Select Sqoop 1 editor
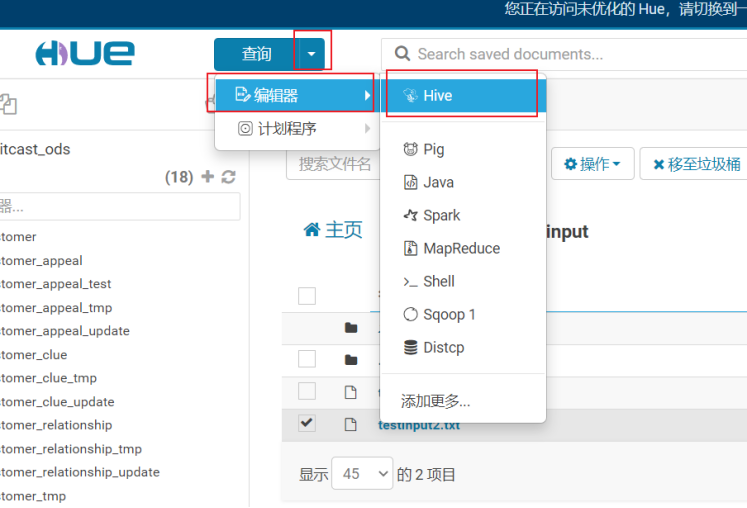This screenshot has width=747, height=508. click(463, 315)
